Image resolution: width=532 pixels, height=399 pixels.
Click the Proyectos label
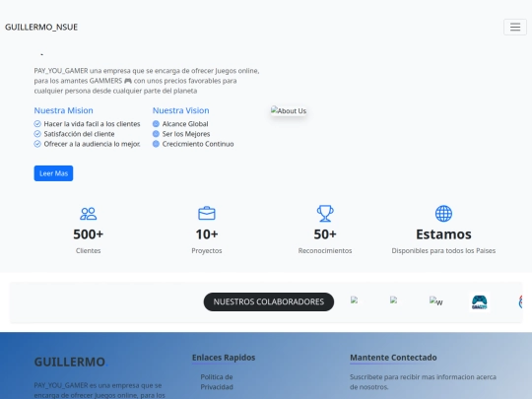point(207,251)
